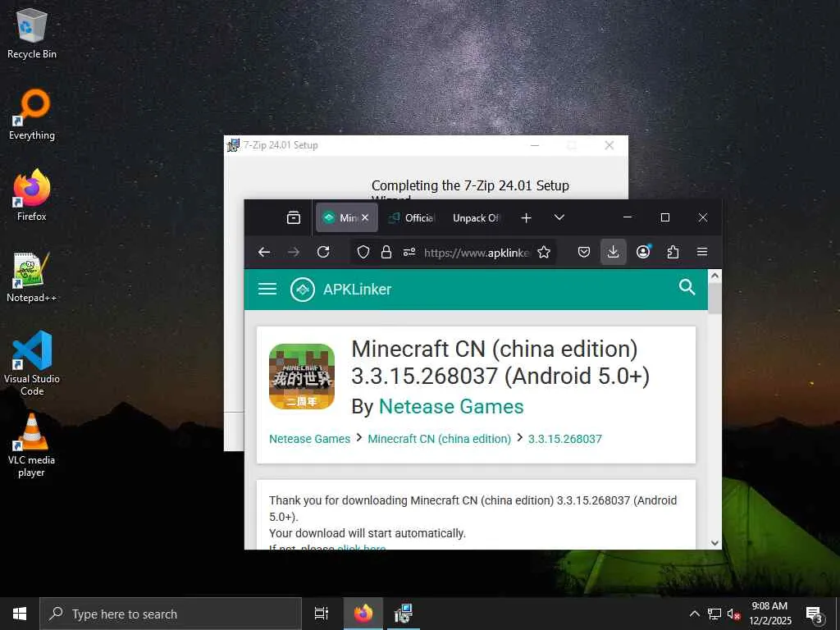
Task: Launch the VLC media player desktop shortcut
Action: 32,445
